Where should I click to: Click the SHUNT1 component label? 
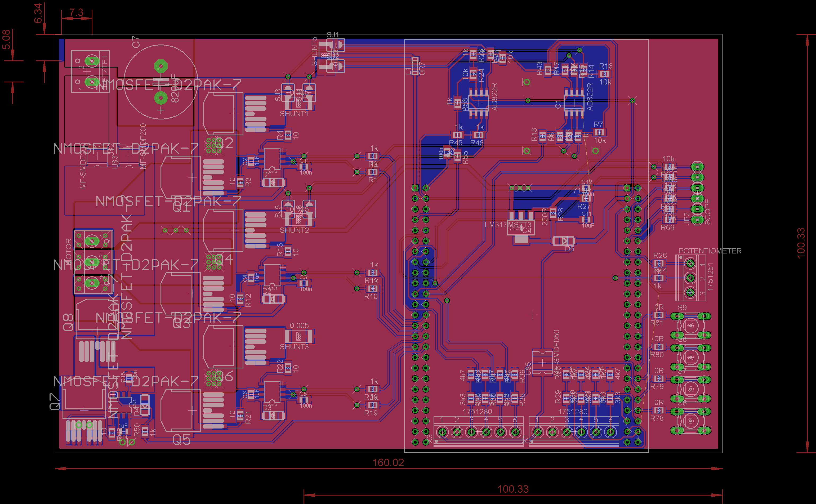(294, 114)
